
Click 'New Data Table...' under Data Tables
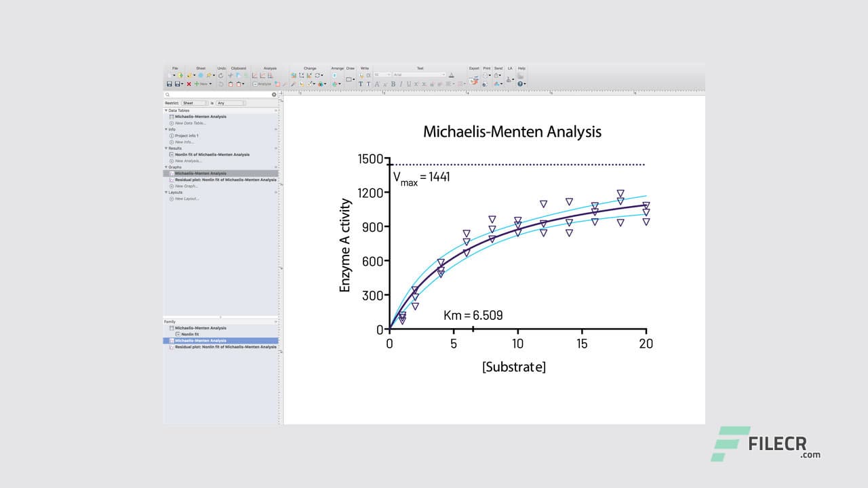(x=191, y=123)
